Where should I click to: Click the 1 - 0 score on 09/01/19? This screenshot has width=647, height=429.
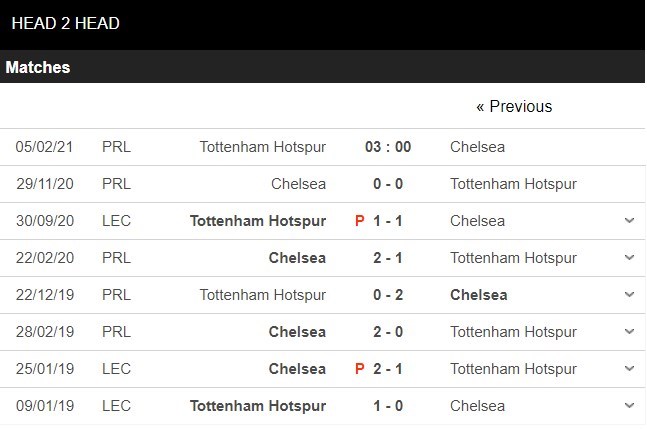[x=388, y=406]
